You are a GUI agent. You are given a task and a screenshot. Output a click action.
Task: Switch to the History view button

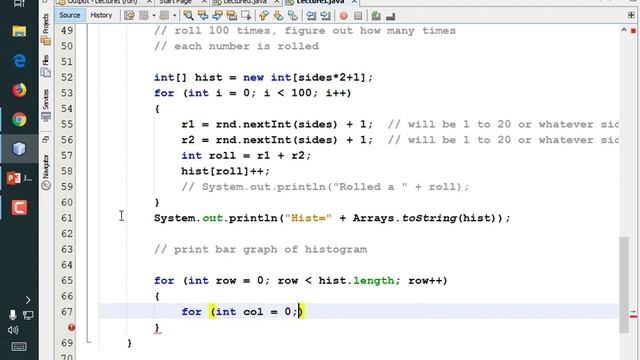click(x=101, y=16)
